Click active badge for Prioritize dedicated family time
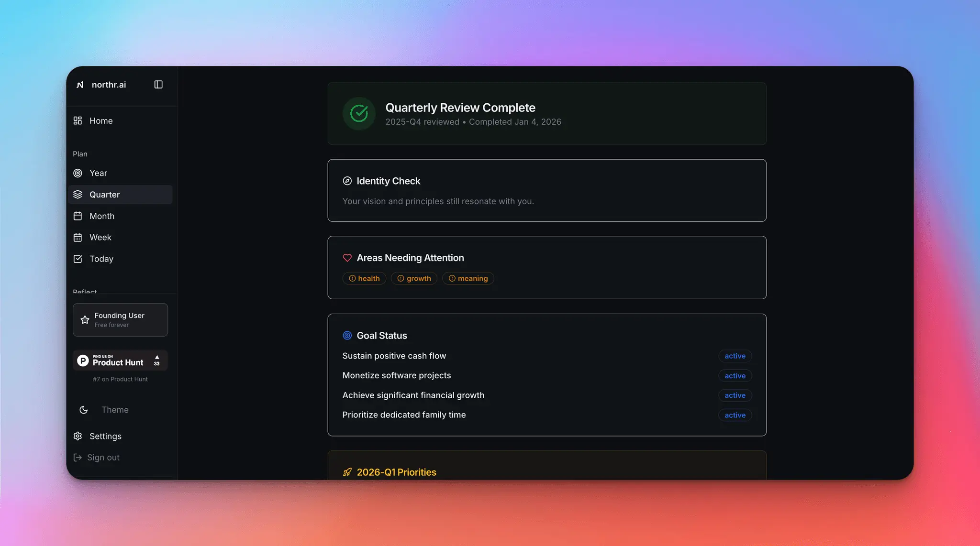Image resolution: width=980 pixels, height=546 pixels. [735, 415]
